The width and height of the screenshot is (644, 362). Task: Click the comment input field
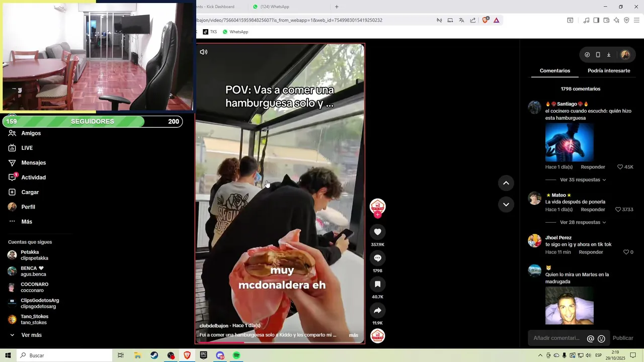coord(556,338)
